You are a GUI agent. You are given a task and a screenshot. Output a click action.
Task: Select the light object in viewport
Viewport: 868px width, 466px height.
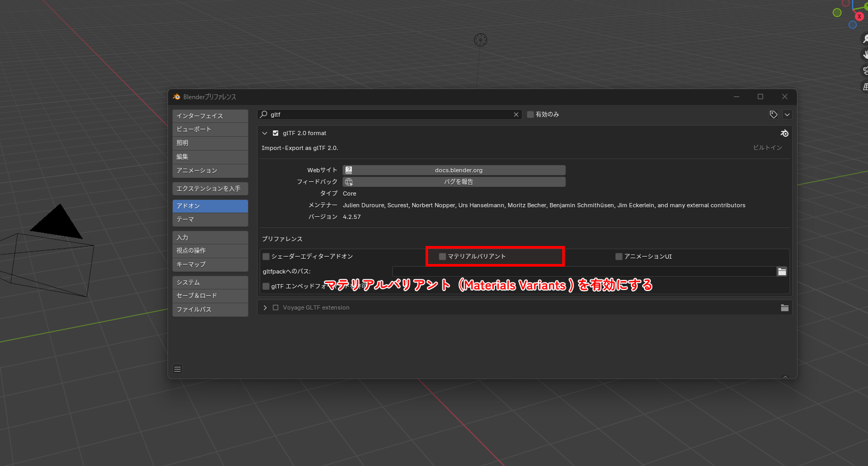point(481,40)
